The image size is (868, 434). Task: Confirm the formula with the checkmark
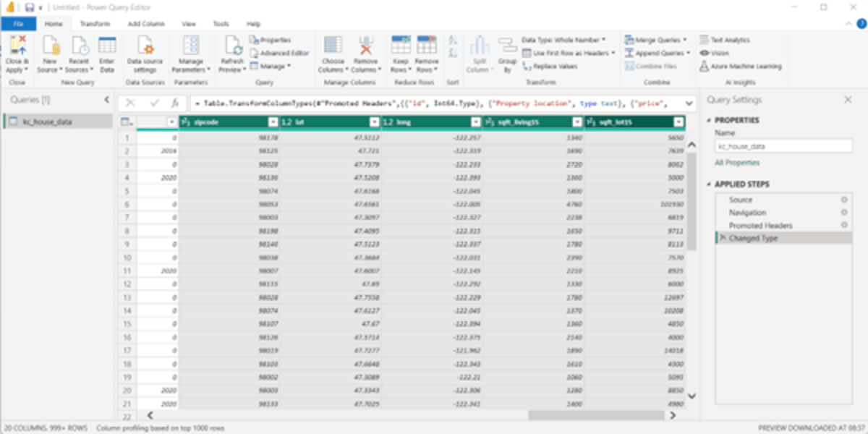(153, 103)
